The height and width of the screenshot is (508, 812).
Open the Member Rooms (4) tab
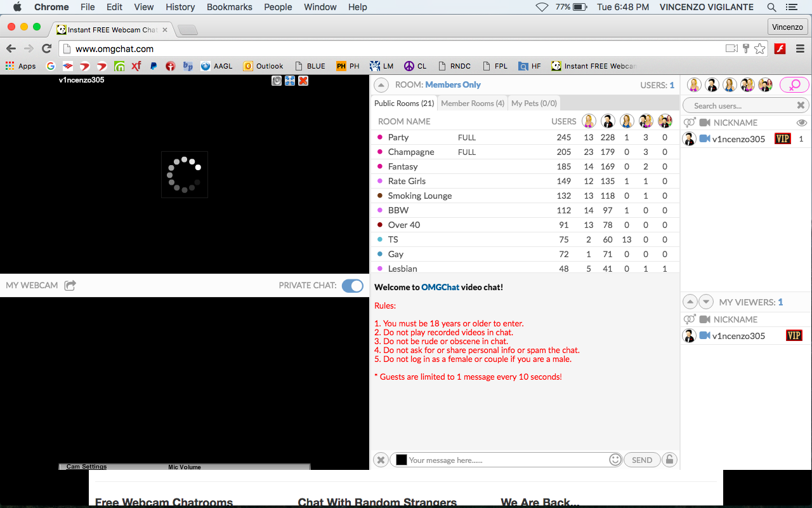[x=473, y=104]
